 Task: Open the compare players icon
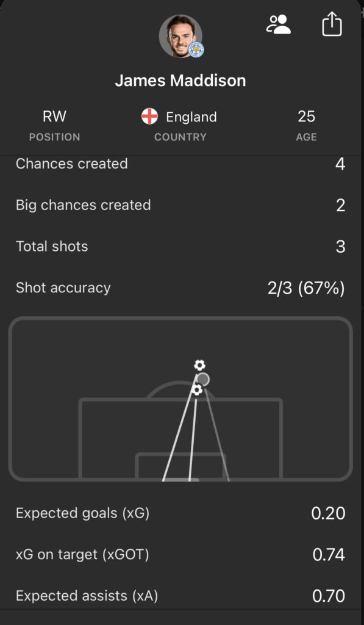[x=278, y=25]
